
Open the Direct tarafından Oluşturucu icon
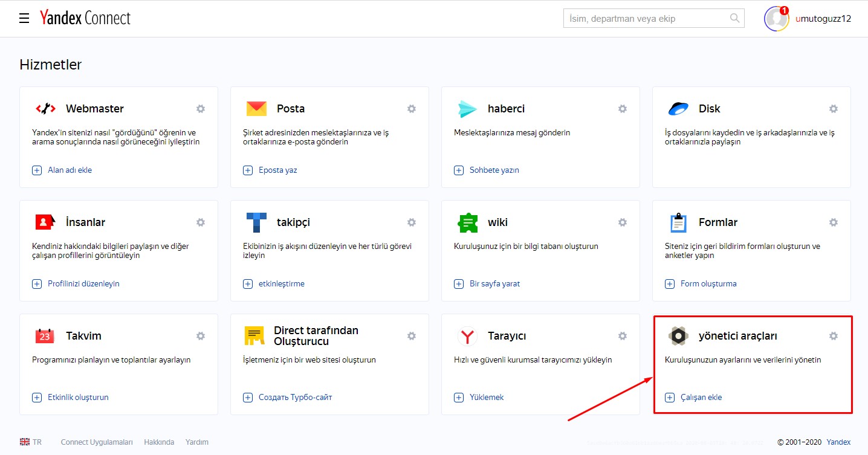pyautogui.click(x=254, y=336)
